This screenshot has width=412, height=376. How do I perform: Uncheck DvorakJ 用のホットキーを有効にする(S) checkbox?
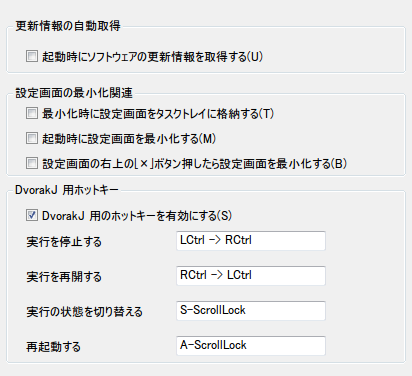coord(32,215)
